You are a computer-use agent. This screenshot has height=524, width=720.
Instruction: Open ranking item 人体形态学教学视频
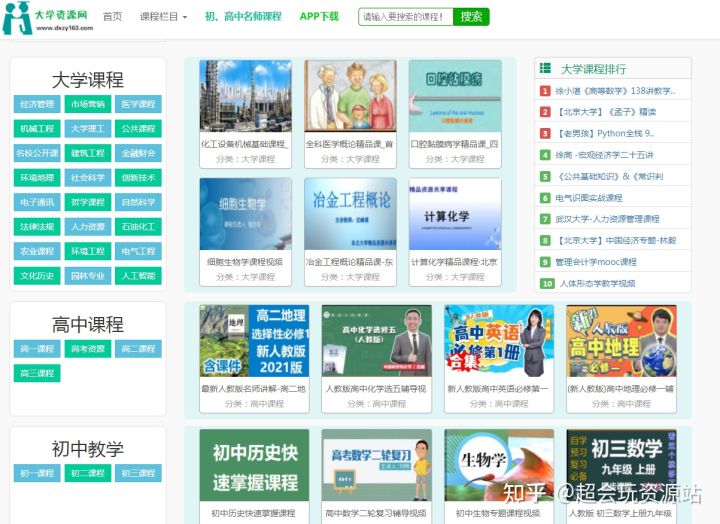coord(597,284)
